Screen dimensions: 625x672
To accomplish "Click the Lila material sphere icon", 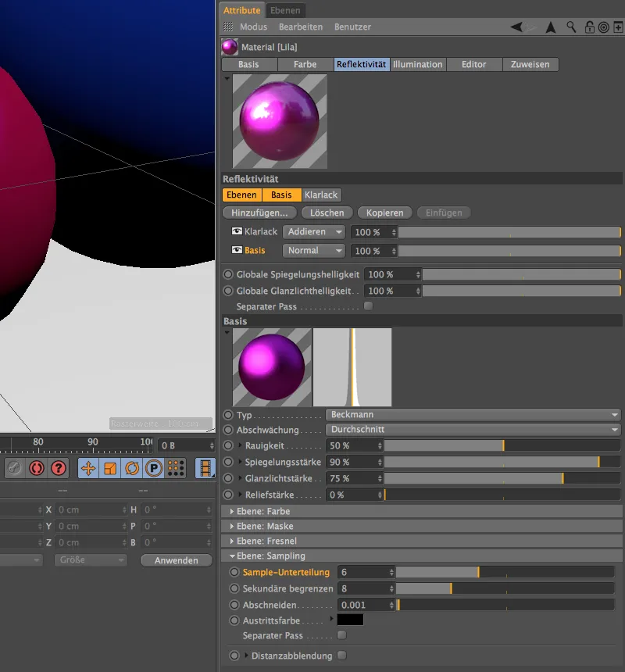I will pyautogui.click(x=230, y=47).
